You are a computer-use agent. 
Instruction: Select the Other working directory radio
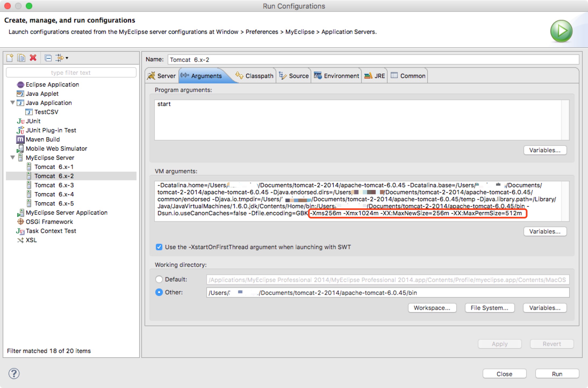click(159, 292)
